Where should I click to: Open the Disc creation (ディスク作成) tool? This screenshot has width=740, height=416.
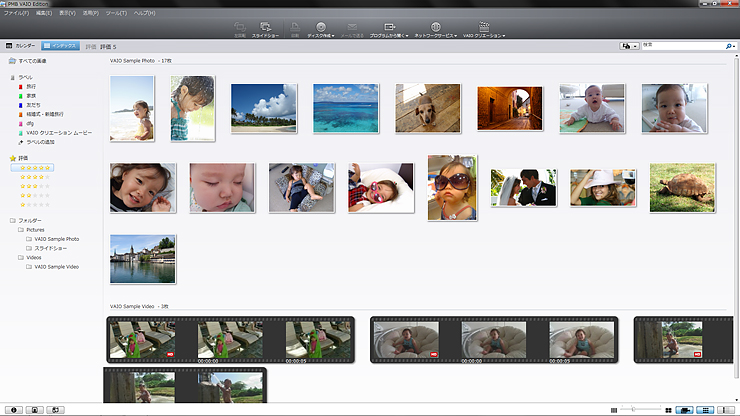pyautogui.click(x=322, y=29)
